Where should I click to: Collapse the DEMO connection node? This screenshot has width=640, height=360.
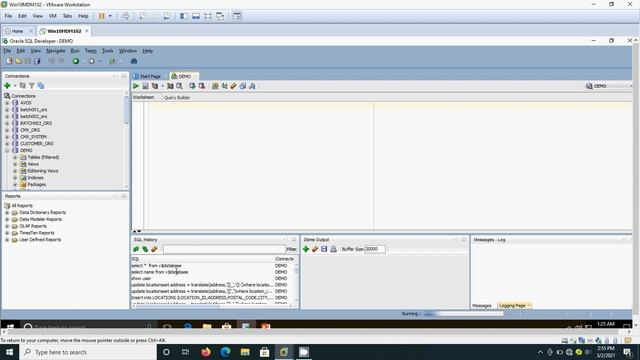[7, 151]
